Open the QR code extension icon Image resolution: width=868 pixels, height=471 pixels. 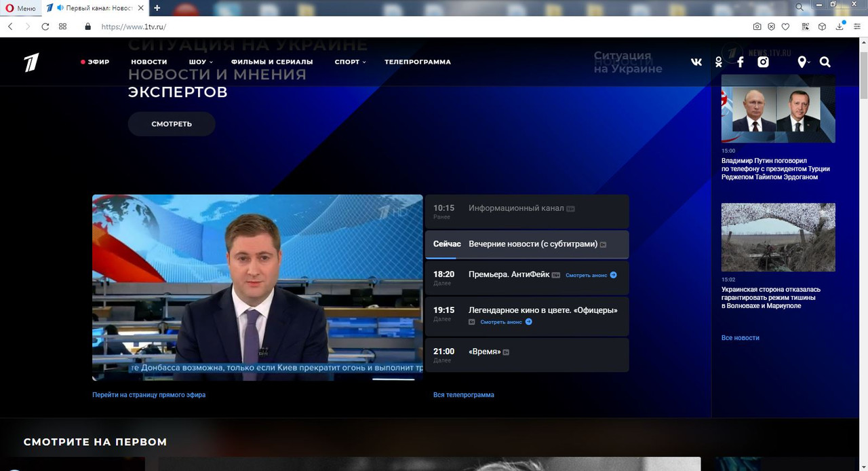pyautogui.click(x=806, y=26)
